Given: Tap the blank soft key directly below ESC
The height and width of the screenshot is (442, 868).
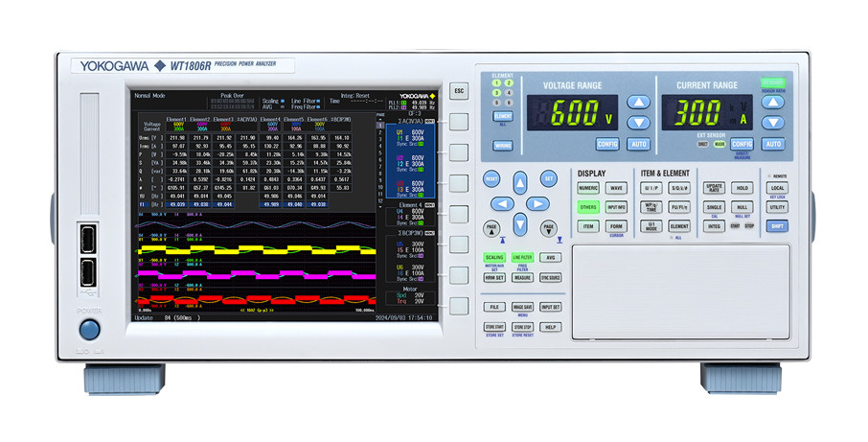Looking at the screenshot, I should point(459,122).
